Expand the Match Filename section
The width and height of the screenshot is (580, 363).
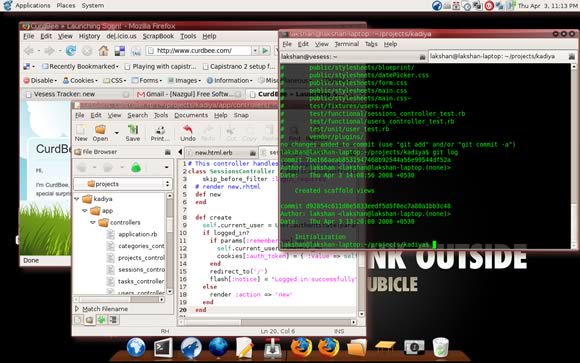77,309
